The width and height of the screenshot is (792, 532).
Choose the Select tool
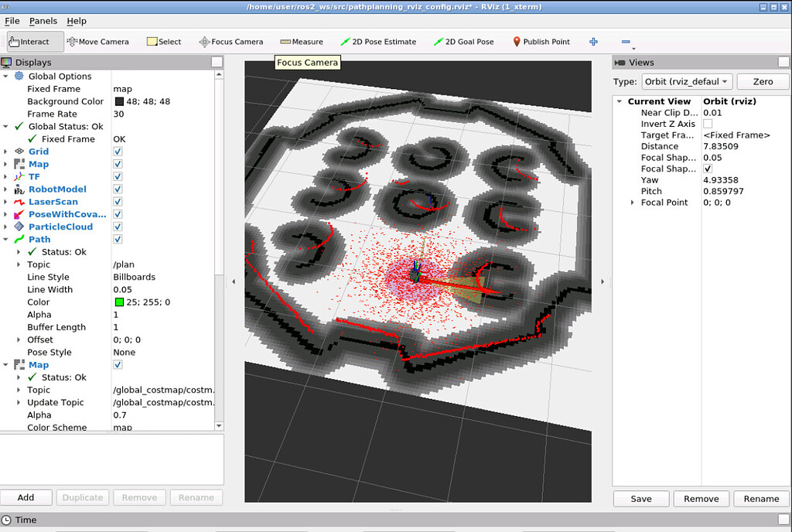164,42
